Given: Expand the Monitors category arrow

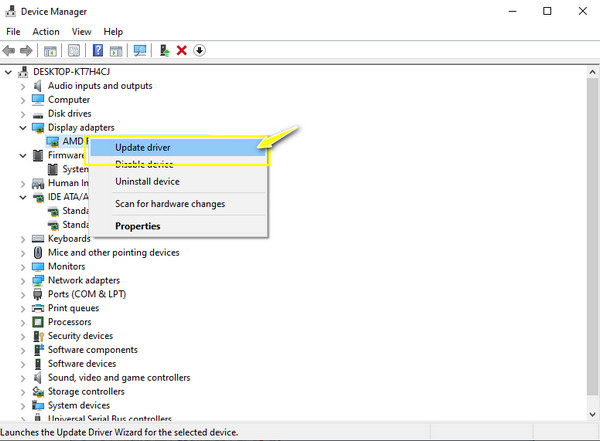Looking at the screenshot, I should (23, 267).
